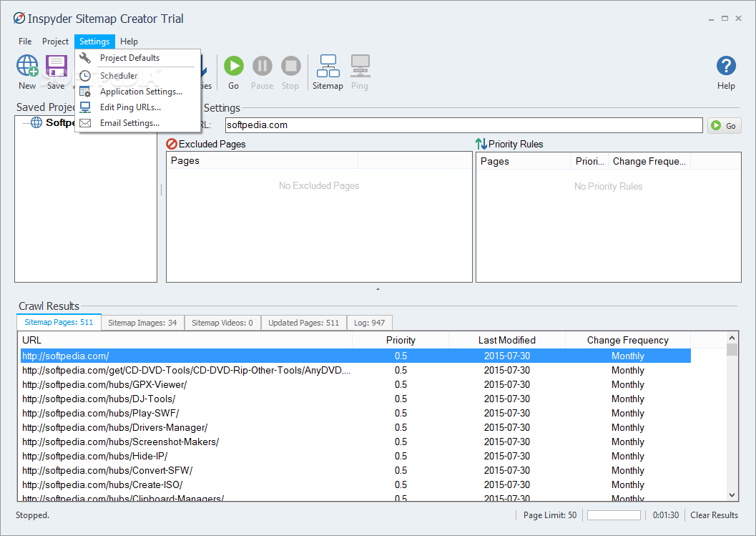The height and width of the screenshot is (536, 756).
Task: Click Page Limit: 50 status entry
Action: click(550, 515)
